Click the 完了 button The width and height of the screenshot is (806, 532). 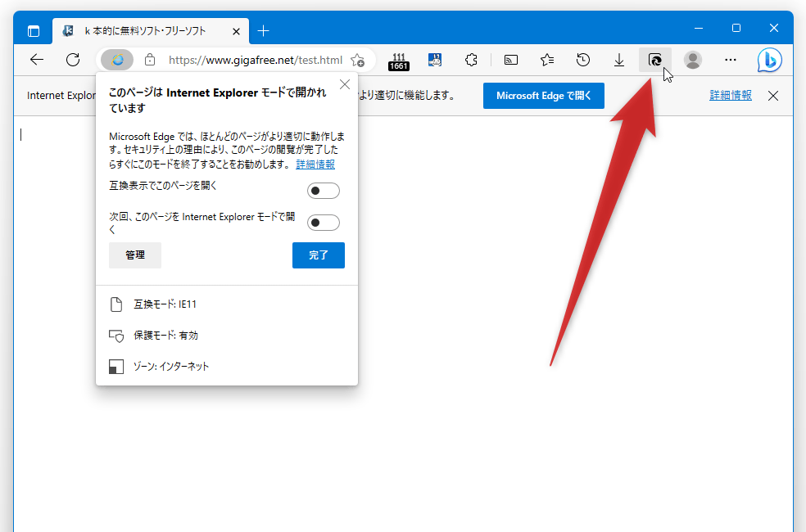click(x=319, y=255)
